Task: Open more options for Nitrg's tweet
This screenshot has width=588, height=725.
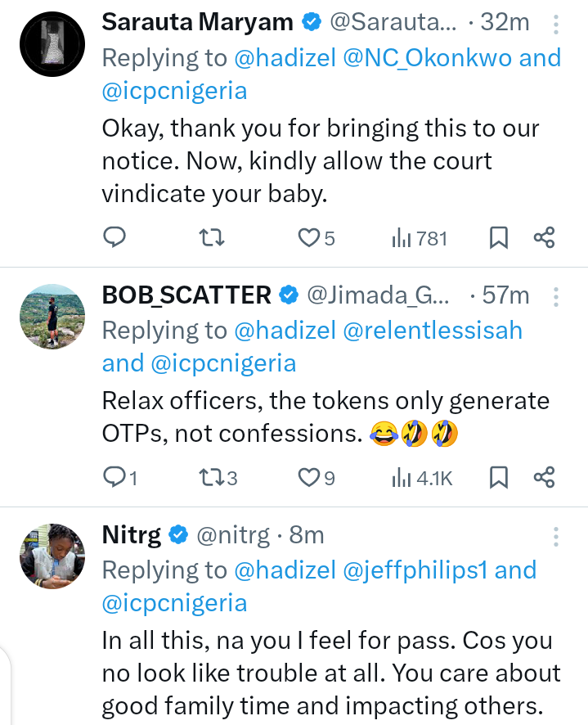Action: click(556, 537)
